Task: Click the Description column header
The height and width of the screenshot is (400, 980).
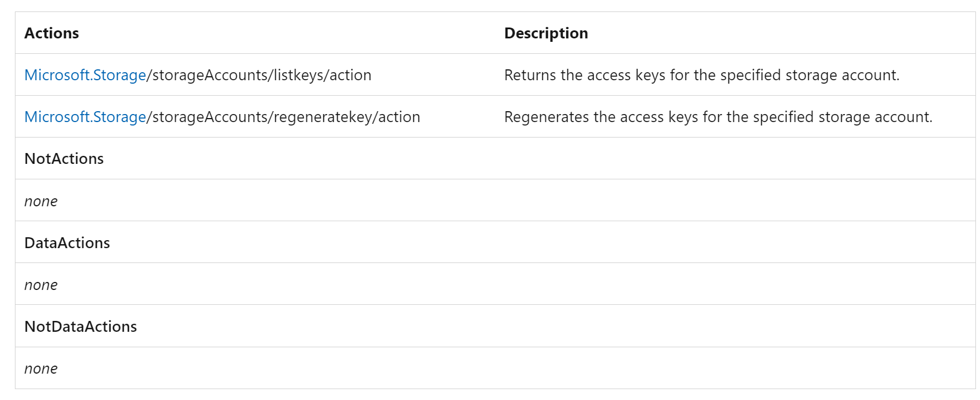Action: pos(546,33)
